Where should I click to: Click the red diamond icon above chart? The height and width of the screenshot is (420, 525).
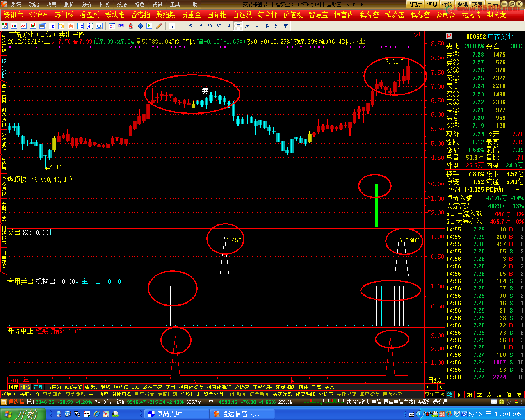(416, 34)
